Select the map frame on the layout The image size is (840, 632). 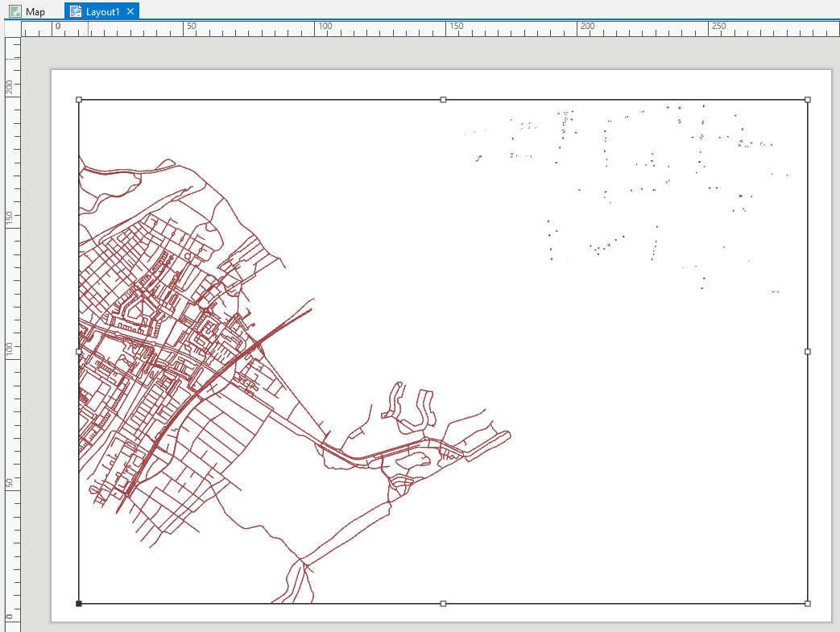(443, 350)
